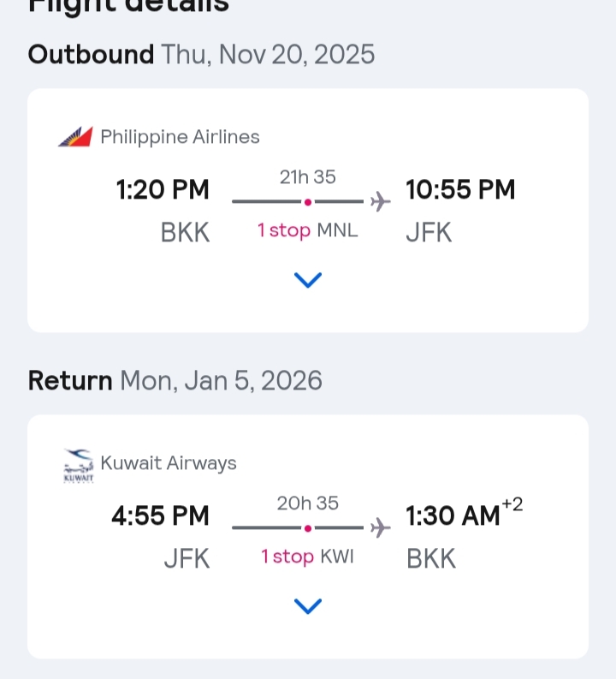Click the 1:30 AM +2 arrival time
This screenshot has width=616, height=679.
tap(465, 515)
